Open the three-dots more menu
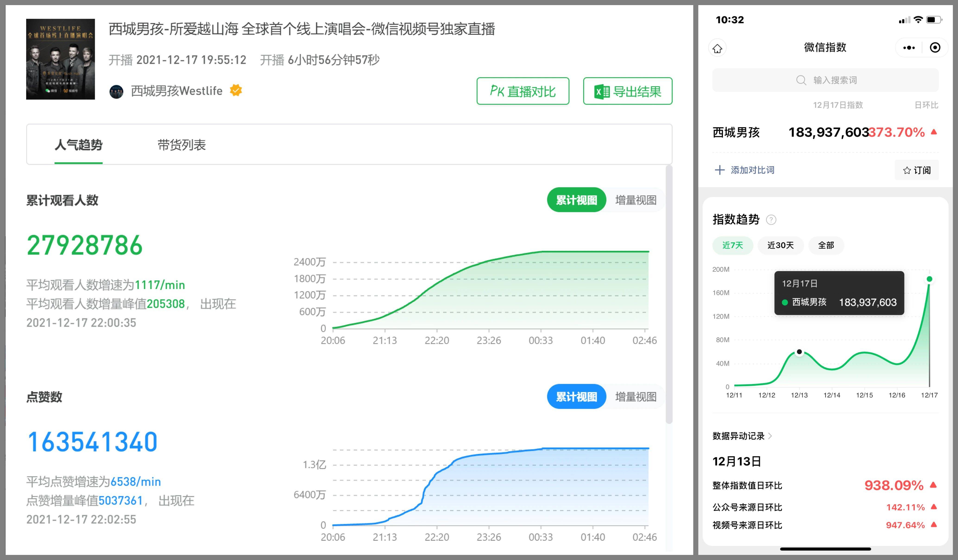 tap(909, 47)
